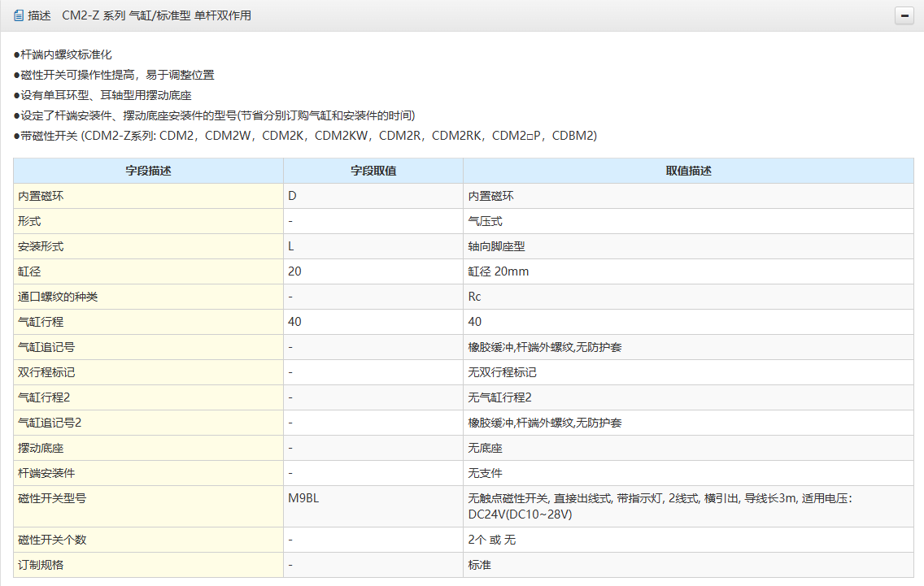Select the M9BL switch model value
The image size is (924, 586).
click(303, 498)
